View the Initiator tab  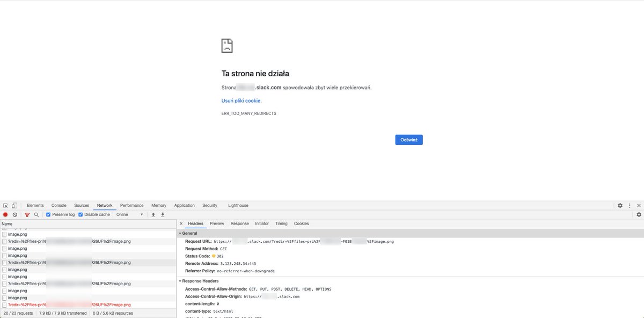262,223
